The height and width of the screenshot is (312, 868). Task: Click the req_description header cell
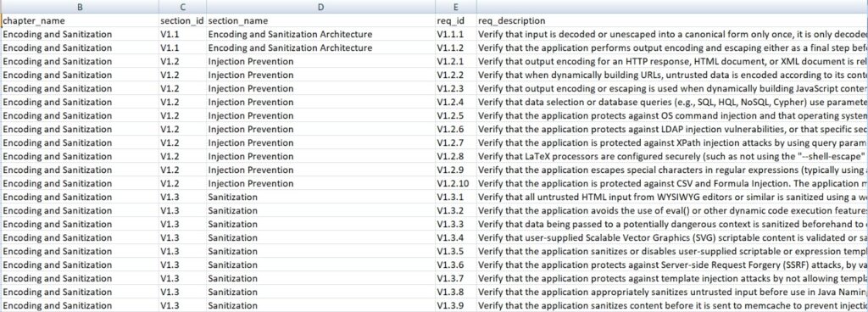pyautogui.click(x=672, y=20)
